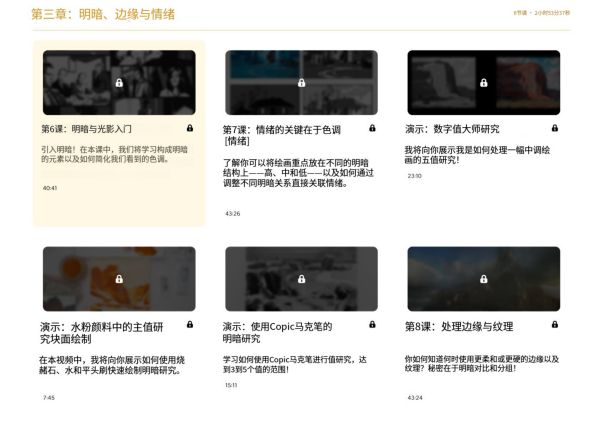
Task: Open thumbnail of Copic马克笔的明暗研究
Action: click(x=302, y=279)
